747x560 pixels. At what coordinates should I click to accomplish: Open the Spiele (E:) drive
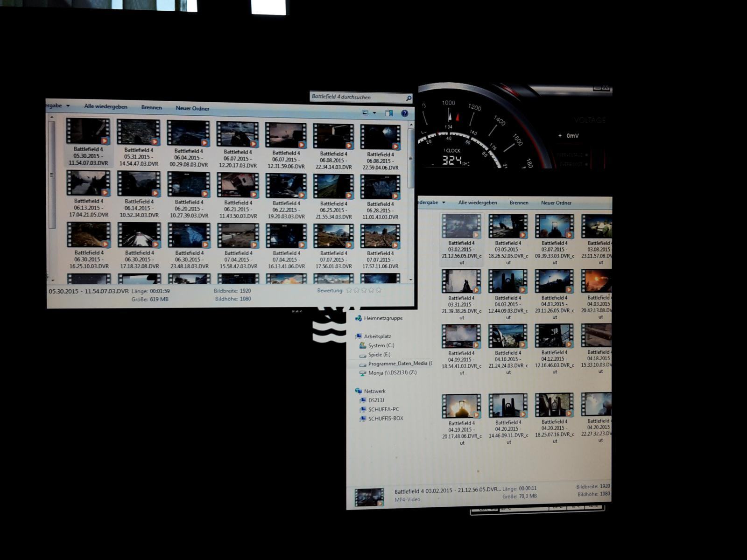(379, 355)
